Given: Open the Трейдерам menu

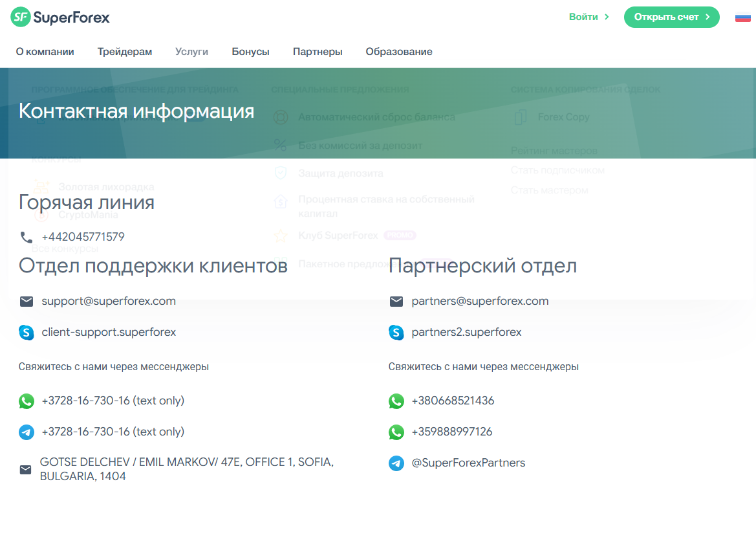Looking at the screenshot, I should [125, 52].
